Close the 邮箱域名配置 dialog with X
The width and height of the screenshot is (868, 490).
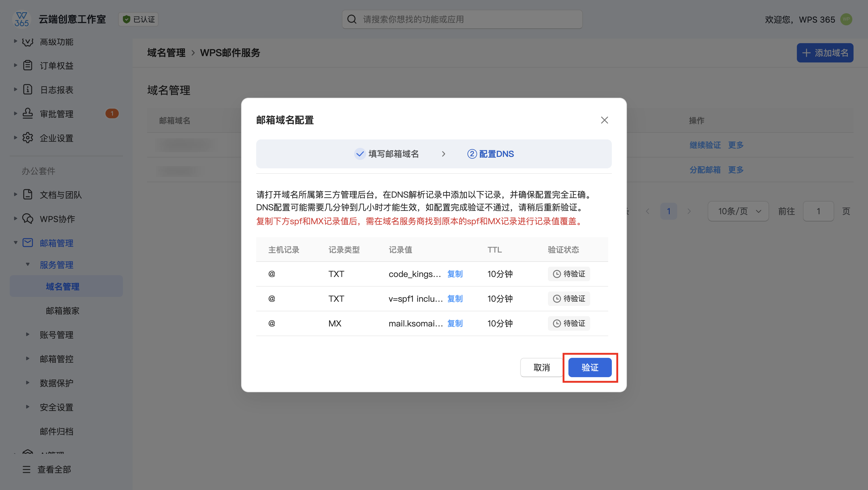point(604,120)
